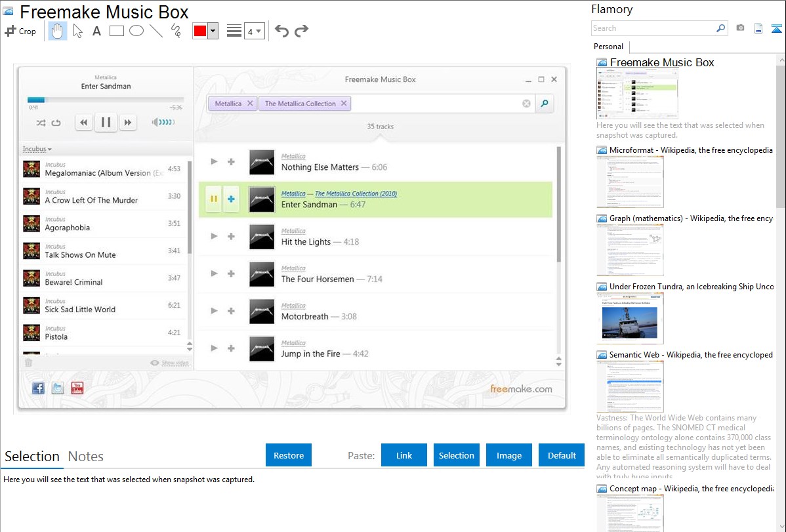
Task: Add Hit the Lights to playlist
Action: coord(231,236)
